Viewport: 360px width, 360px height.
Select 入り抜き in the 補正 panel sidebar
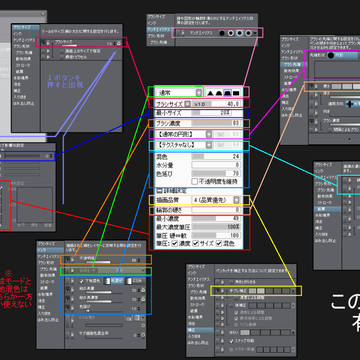[194, 337]
